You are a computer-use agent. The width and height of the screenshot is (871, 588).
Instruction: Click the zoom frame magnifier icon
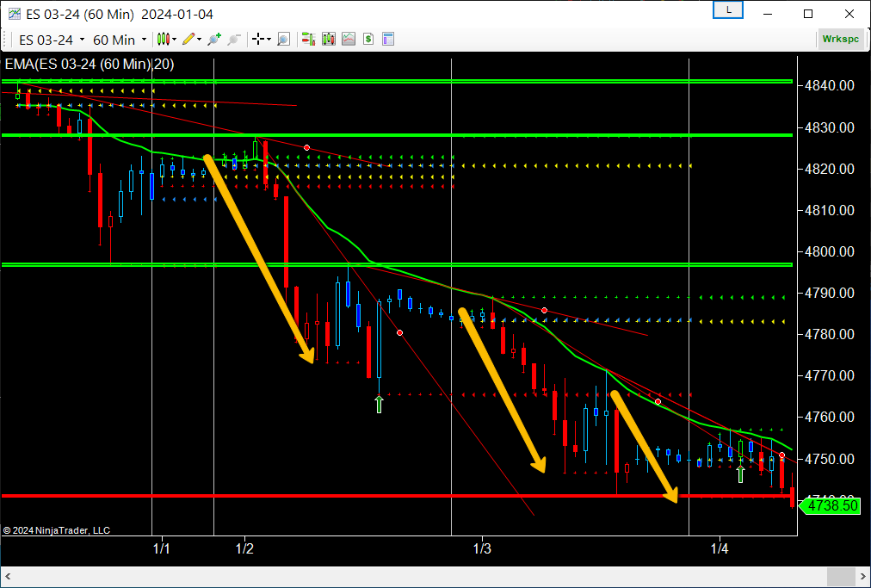point(284,39)
